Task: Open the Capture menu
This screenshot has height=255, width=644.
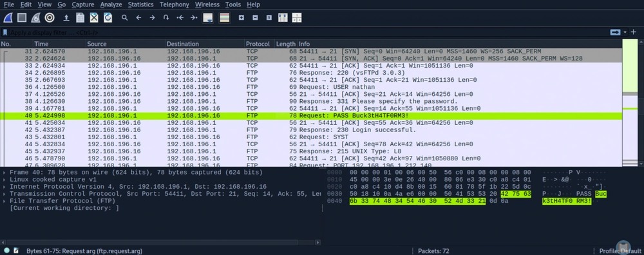Action: [x=82, y=5]
